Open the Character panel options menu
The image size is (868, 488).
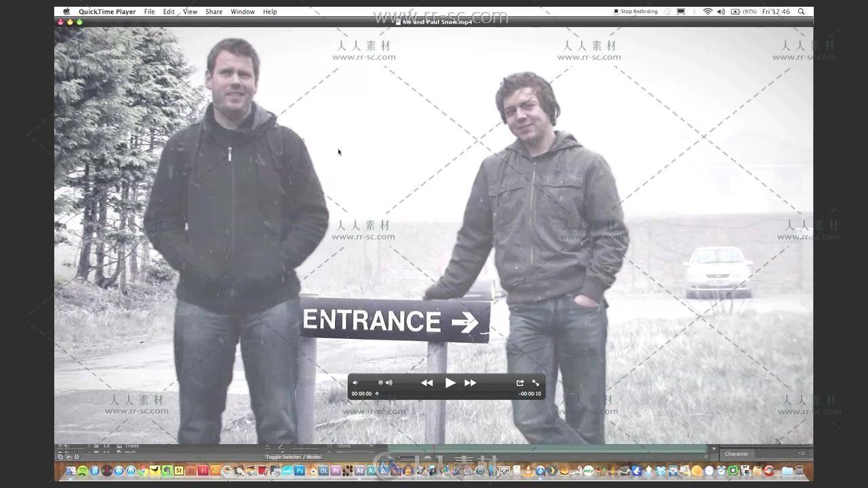(x=802, y=453)
